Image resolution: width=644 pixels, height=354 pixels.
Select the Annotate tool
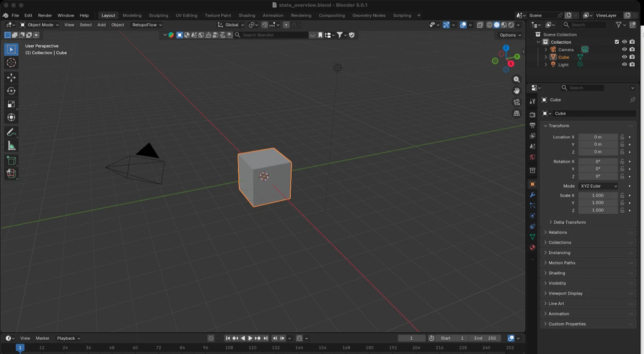(11, 133)
